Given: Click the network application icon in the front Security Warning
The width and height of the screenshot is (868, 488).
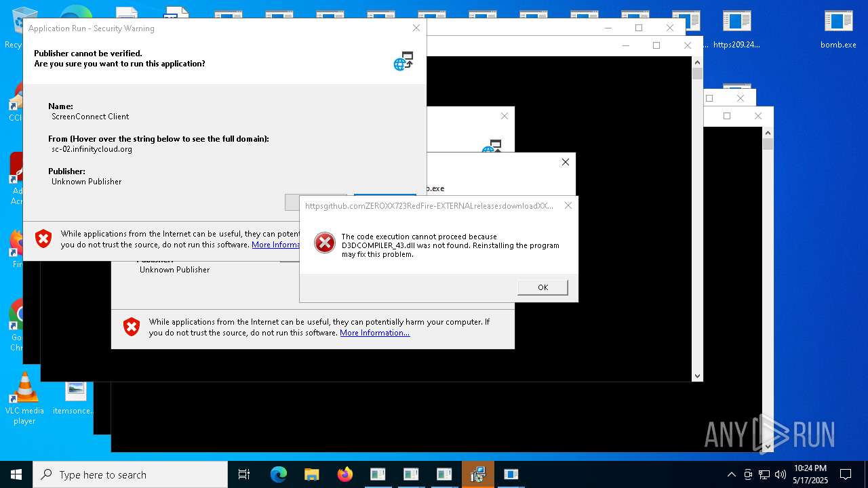Looking at the screenshot, I should click(403, 61).
